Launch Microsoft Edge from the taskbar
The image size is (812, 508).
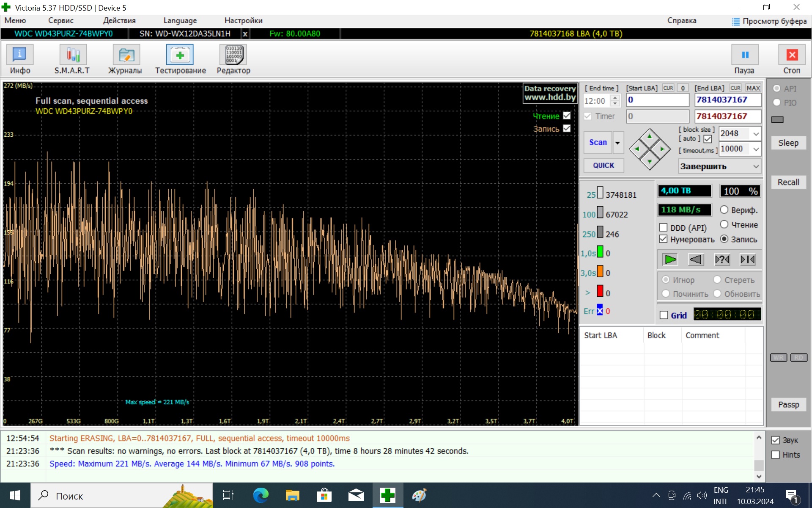[x=261, y=495]
